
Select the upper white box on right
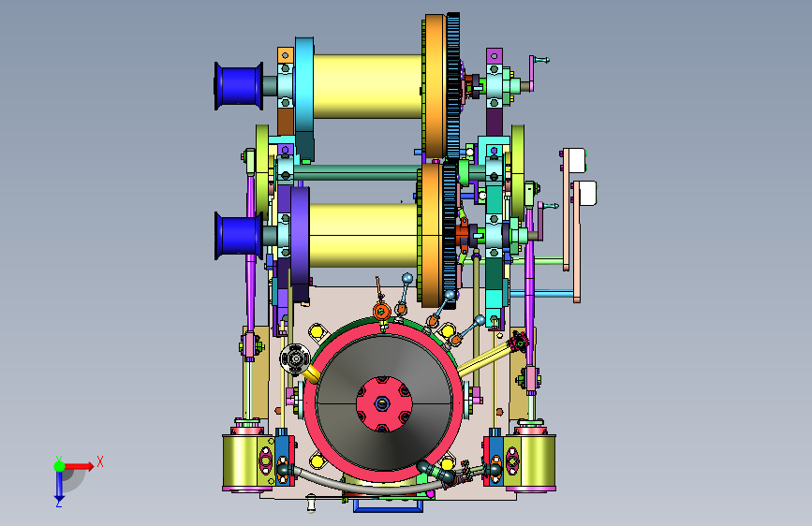(x=578, y=160)
